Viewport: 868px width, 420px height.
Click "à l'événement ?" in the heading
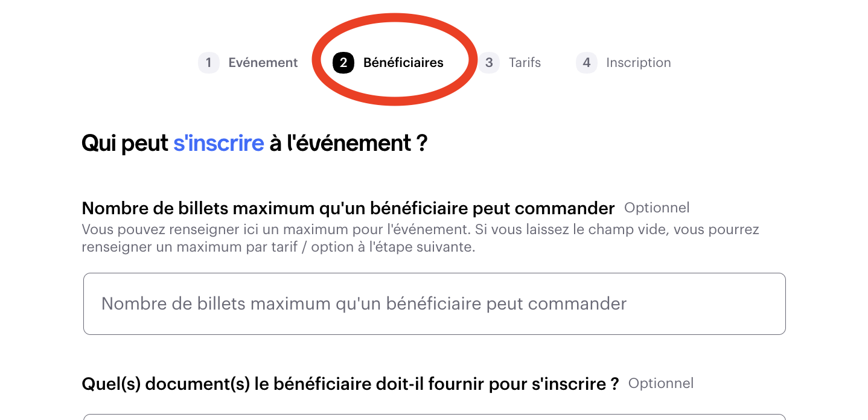click(x=348, y=144)
